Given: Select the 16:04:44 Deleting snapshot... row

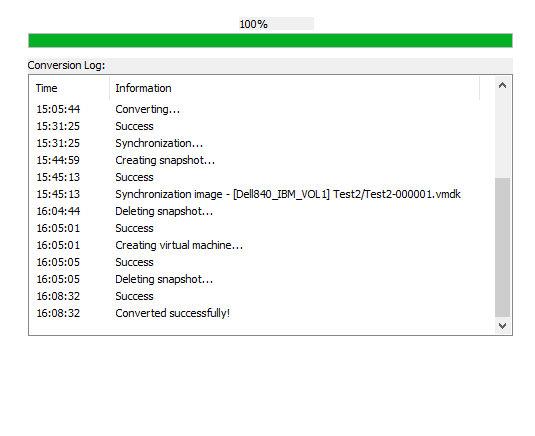Looking at the screenshot, I should coord(262,211).
